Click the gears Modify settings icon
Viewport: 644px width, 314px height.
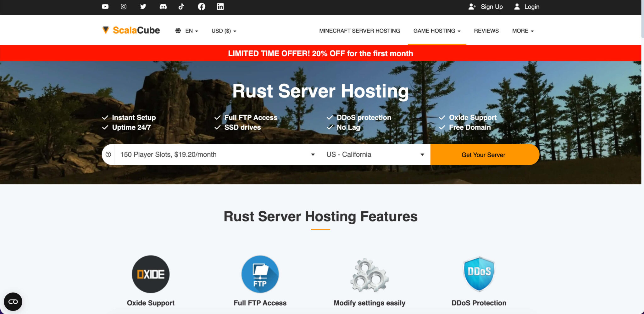369,275
